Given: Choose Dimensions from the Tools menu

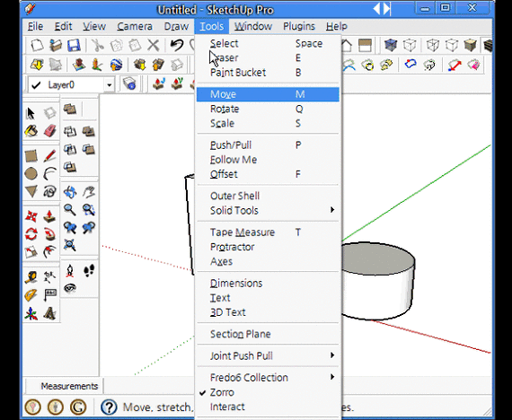Looking at the screenshot, I should (268, 283).
